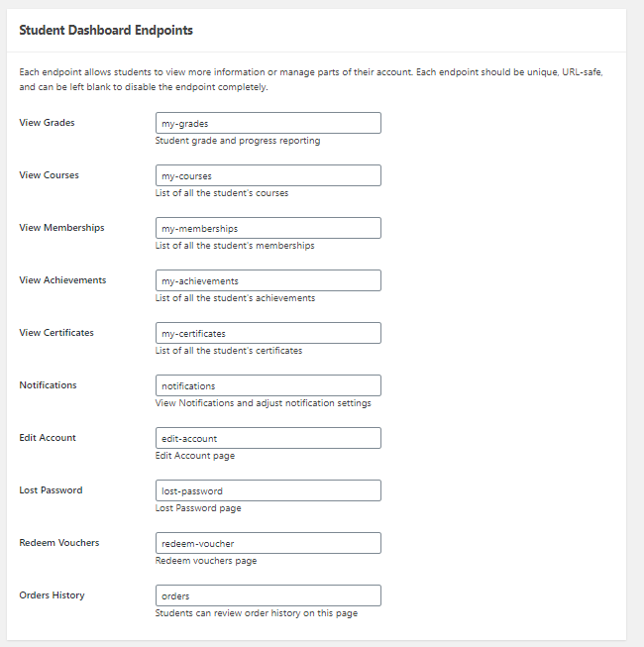Click the notification settings description text
Viewport: 644px width, 647px height.
(263, 403)
